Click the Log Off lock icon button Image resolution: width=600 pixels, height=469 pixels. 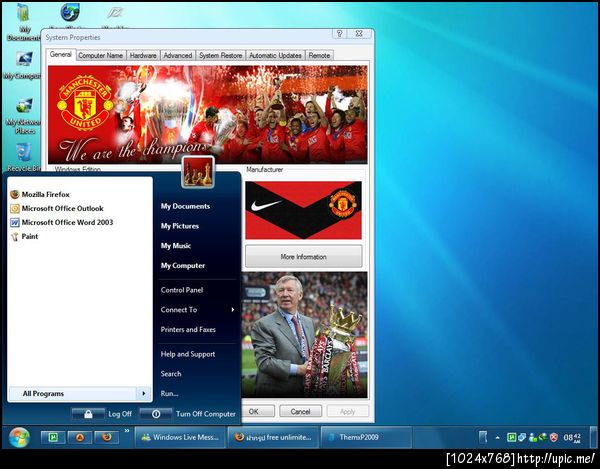point(88,414)
